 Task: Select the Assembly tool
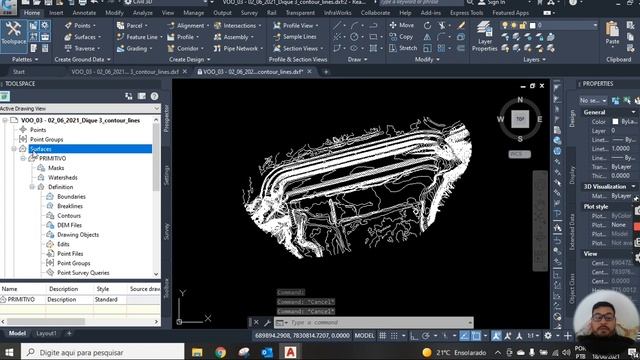point(233,37)
